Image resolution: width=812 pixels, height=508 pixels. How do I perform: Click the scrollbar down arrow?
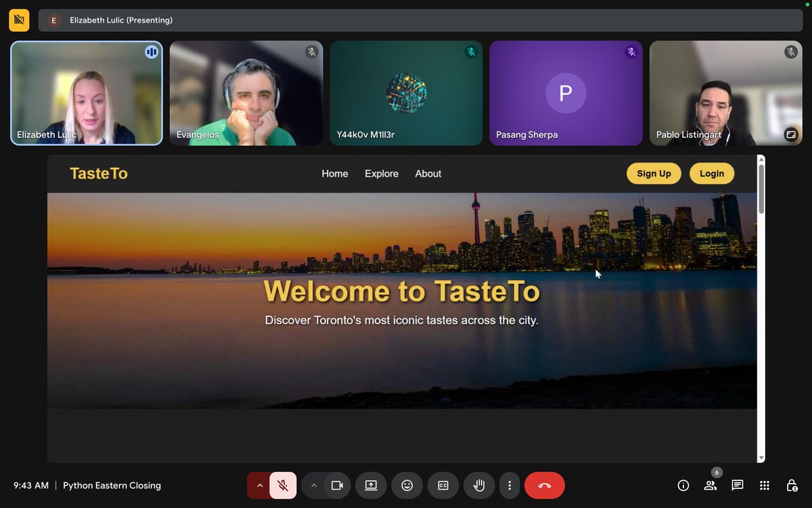(x=761, y=459)
